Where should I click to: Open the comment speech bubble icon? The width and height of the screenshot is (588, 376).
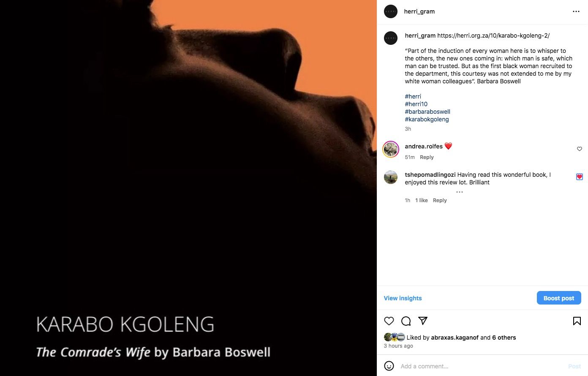tap(406, 321)
